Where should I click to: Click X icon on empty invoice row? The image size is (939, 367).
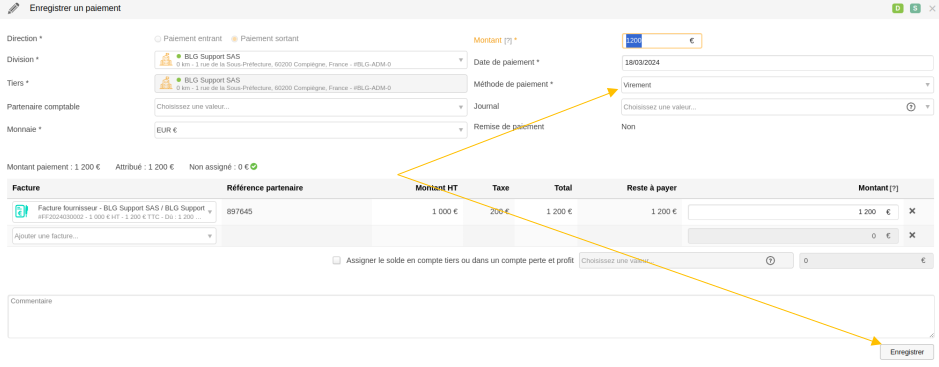point(912,235)
